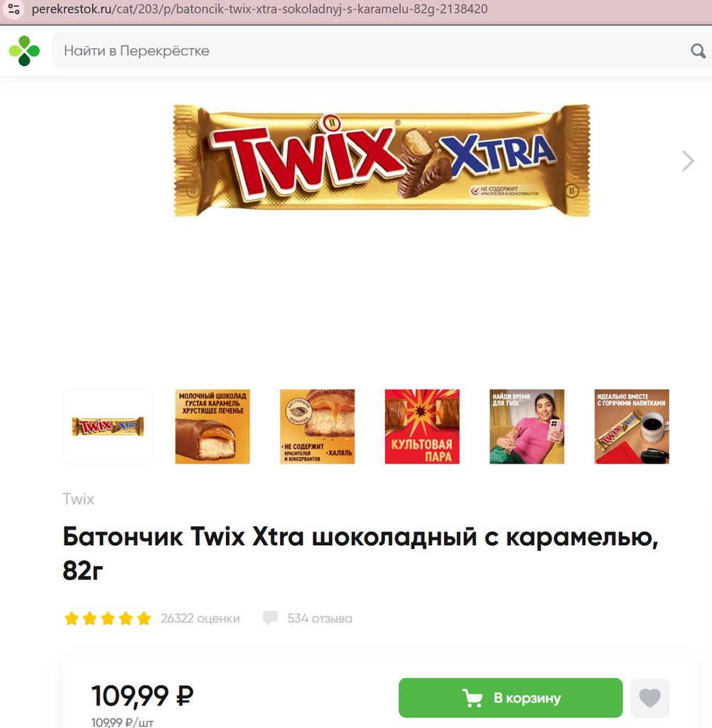Select the hot drinks coffee thumbnail
Image resolution: width=712 pixels, height=728 pixels.
[x=632, y=427]
